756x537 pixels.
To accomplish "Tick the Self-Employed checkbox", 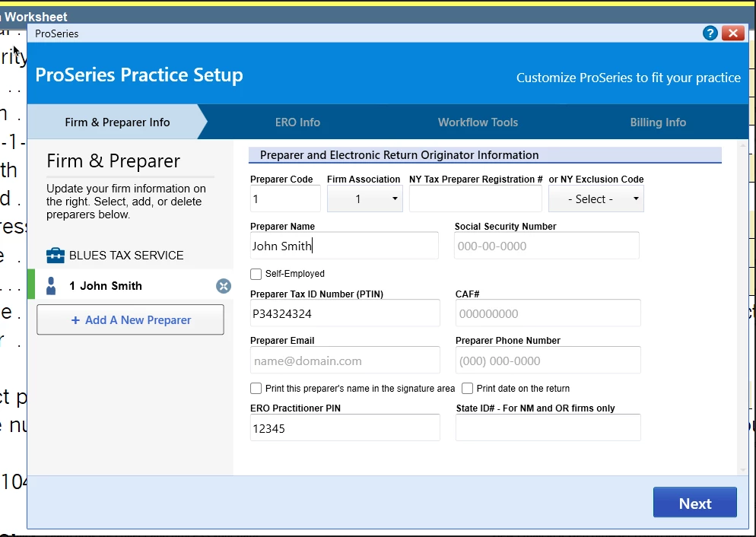I will pos(256,274).
